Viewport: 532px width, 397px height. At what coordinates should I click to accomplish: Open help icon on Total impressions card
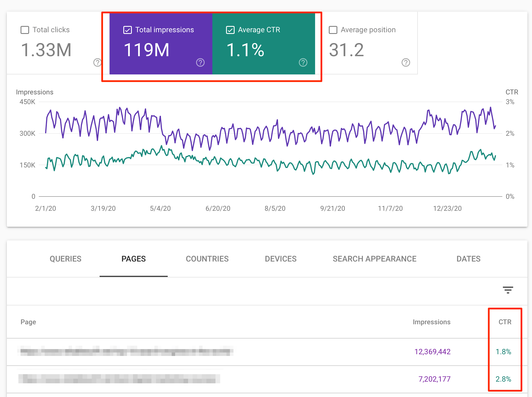(x=200, y=62)
